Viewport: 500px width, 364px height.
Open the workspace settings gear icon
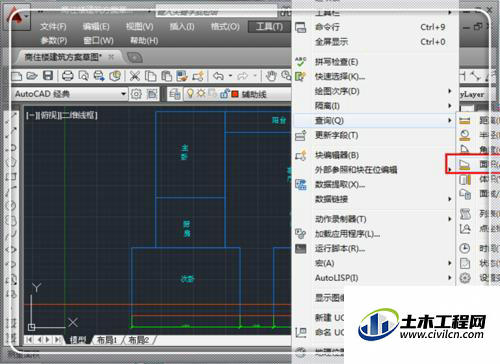click(136, 94)
